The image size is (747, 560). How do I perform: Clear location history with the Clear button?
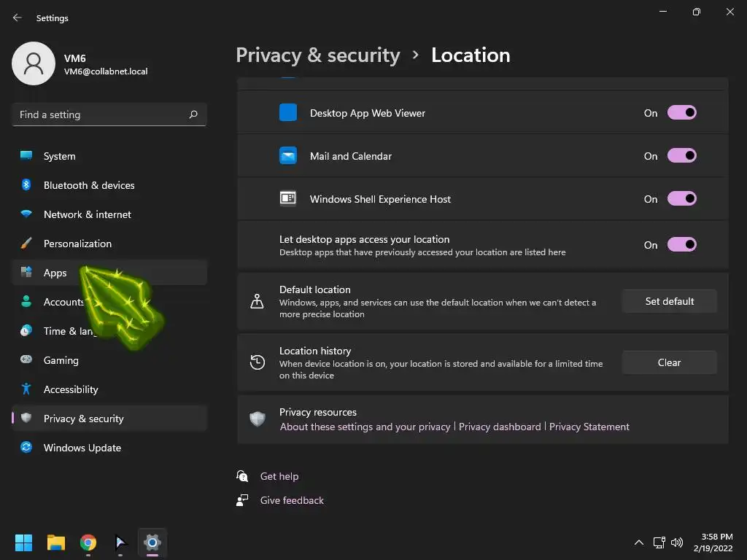click(669, 362)
